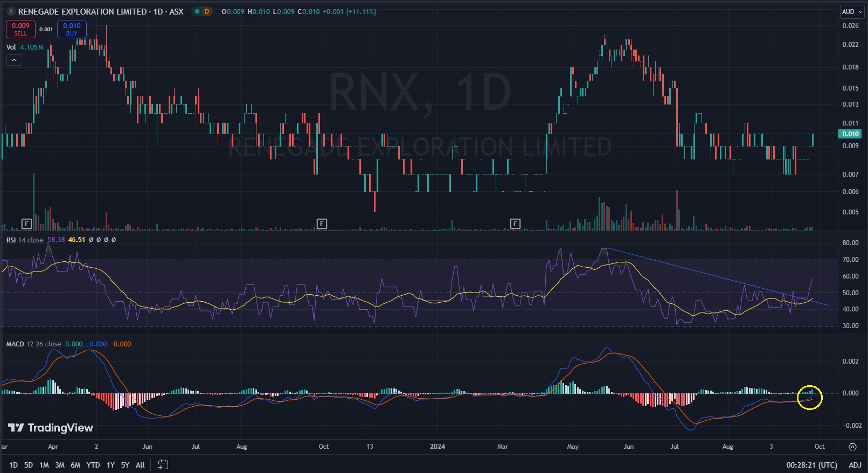
Task: Click the 1D interval in title
Action: [x=158, y=11]
